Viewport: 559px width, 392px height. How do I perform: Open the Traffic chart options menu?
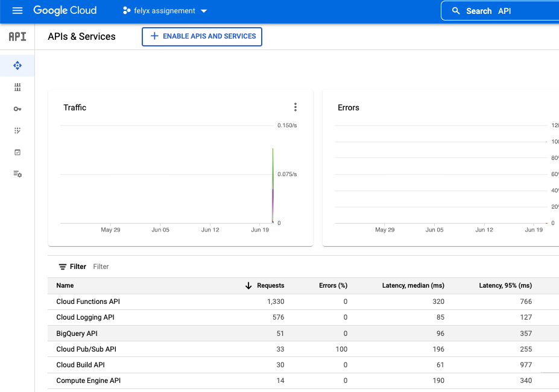(295, 107)
